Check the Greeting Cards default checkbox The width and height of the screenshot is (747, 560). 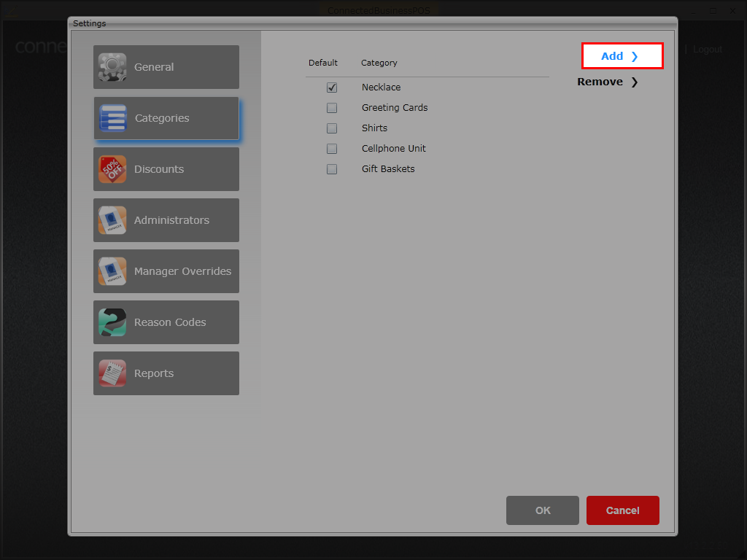click(332, 108)
